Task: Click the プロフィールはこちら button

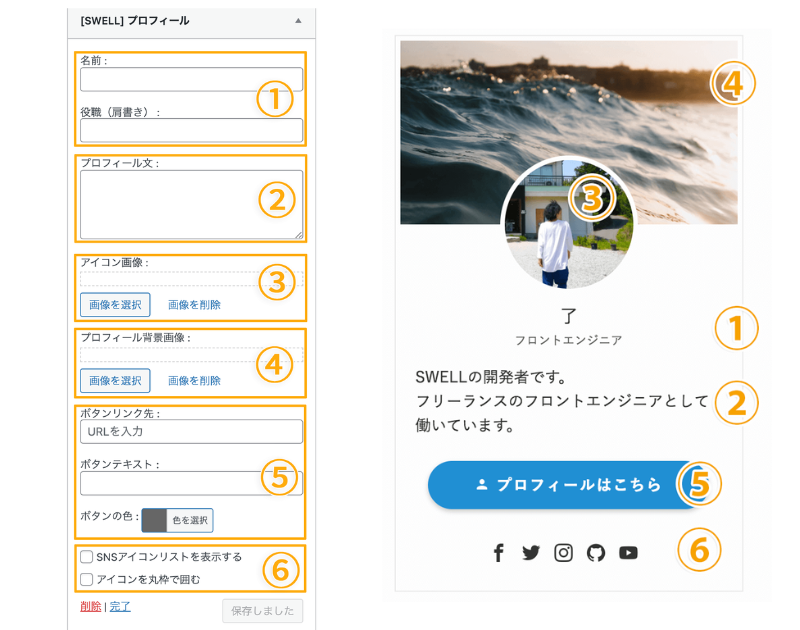Action: (567, 485)
